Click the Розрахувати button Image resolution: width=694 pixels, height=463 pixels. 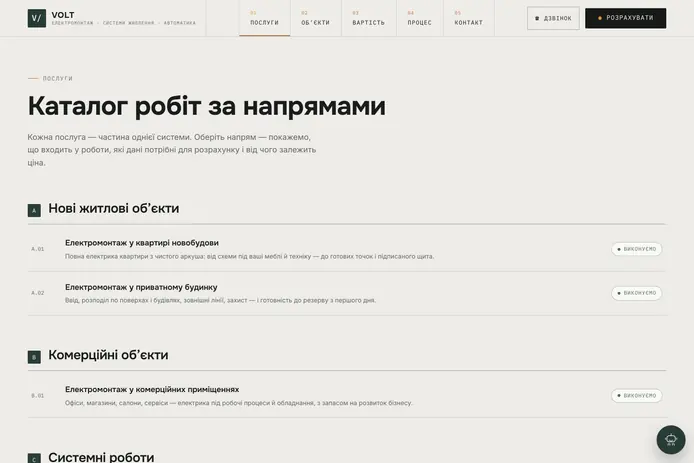(625, 18)
